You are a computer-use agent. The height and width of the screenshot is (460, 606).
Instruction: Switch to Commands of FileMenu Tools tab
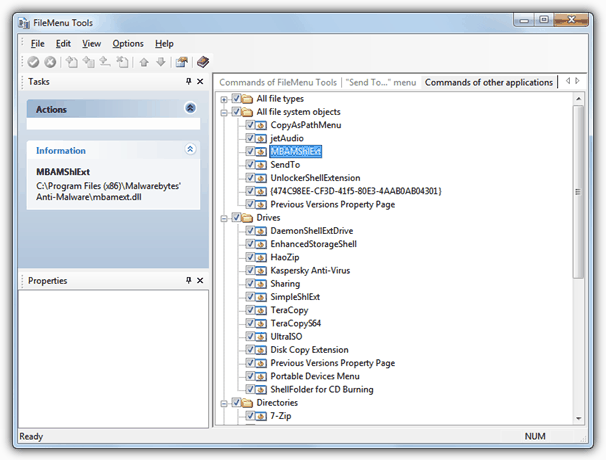click(278, 82)
